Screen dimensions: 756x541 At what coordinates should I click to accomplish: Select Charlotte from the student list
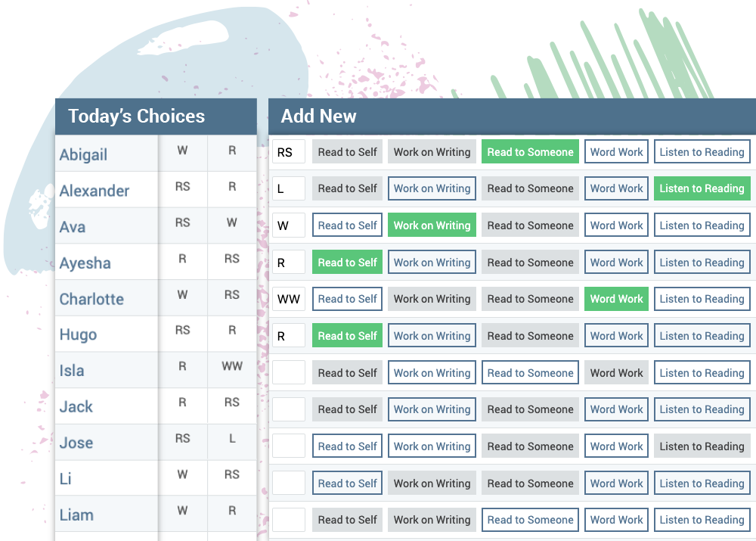tap(91, 299)
